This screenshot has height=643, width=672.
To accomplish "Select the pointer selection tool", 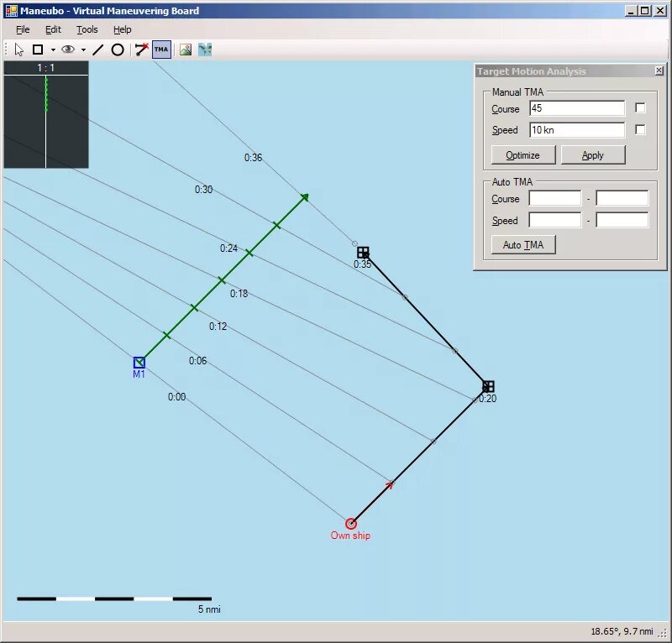I will click(x=18, y=50).
